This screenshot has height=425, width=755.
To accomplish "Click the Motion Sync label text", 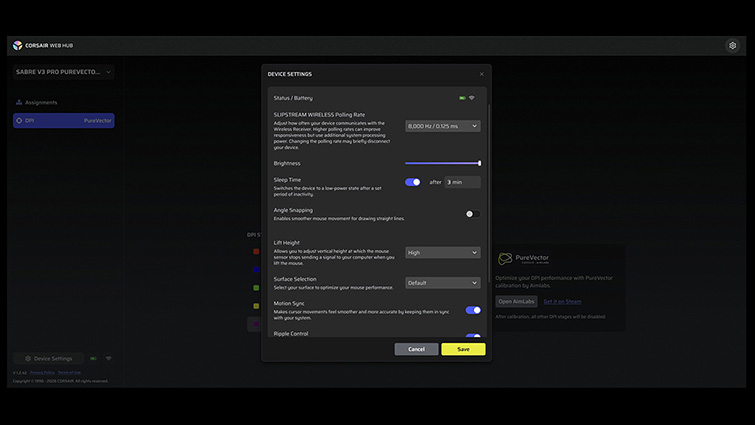I will 289,304.
